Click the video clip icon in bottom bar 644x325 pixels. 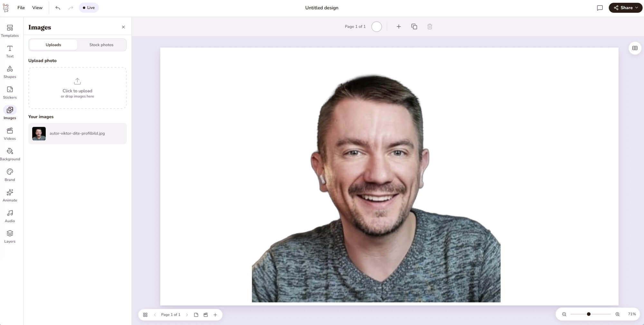(206, 315)
